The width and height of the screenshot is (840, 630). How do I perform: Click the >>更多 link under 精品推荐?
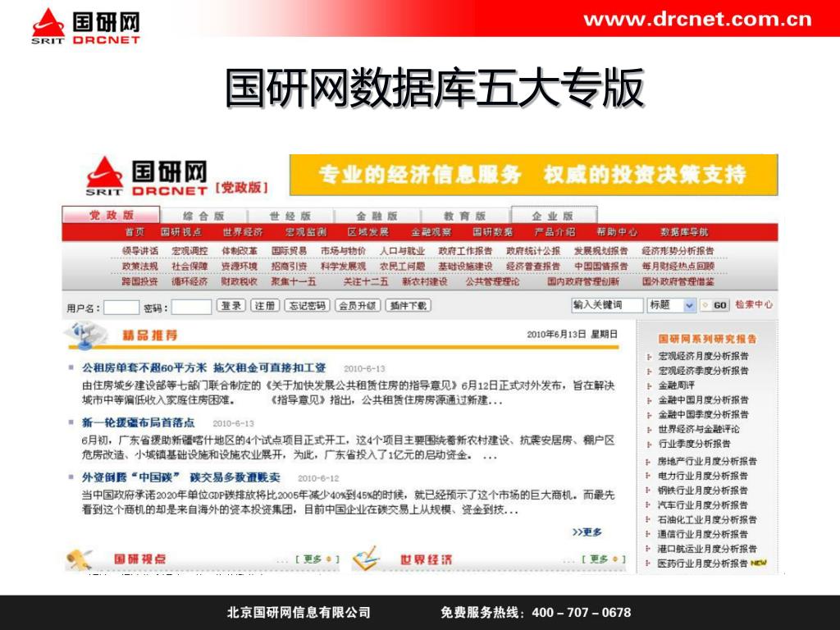click(587, 532)
